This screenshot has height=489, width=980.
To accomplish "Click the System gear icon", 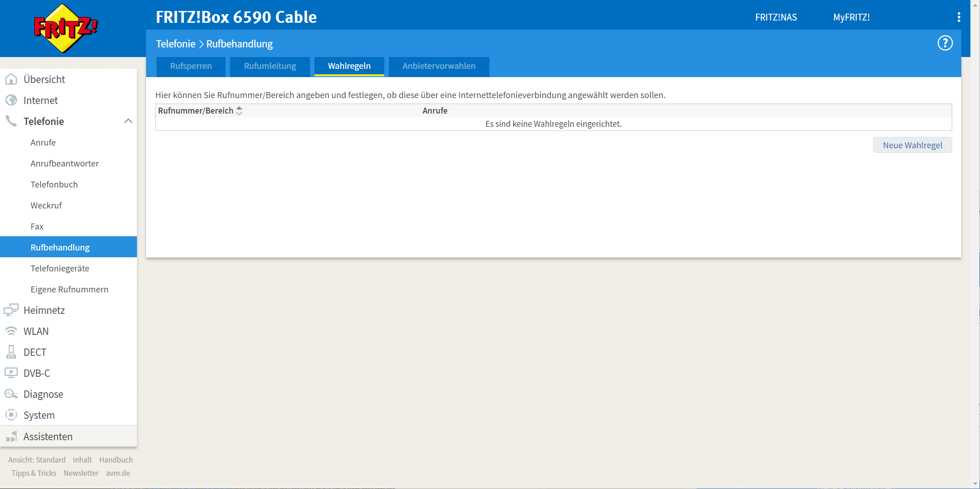I will pos(11,415).
